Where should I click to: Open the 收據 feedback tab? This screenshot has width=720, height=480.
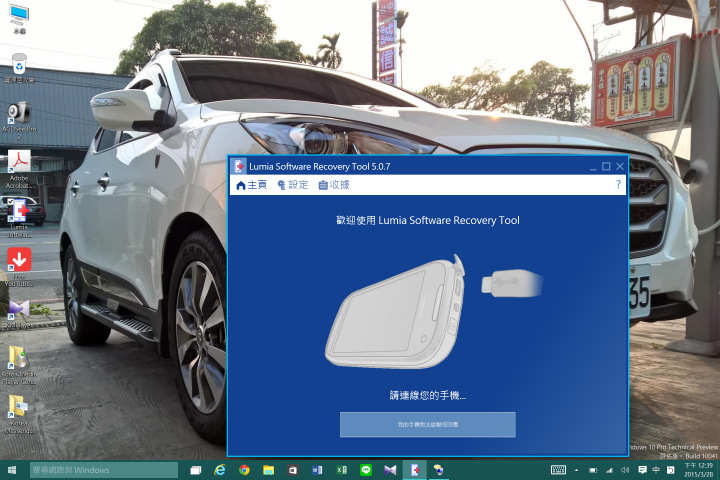tap(334, 185)
